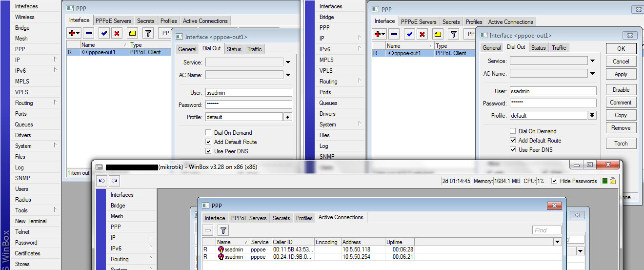Toggle Use Peer DNS in right pppoe-out1 dialog
Screen dimensions: 644x270
(x=513, y=150)
